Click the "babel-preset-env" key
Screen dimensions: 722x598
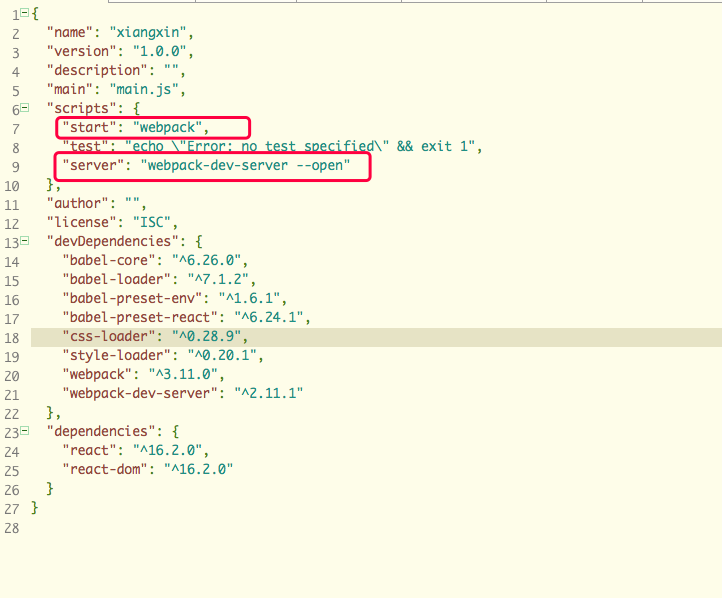click(132, 298)
